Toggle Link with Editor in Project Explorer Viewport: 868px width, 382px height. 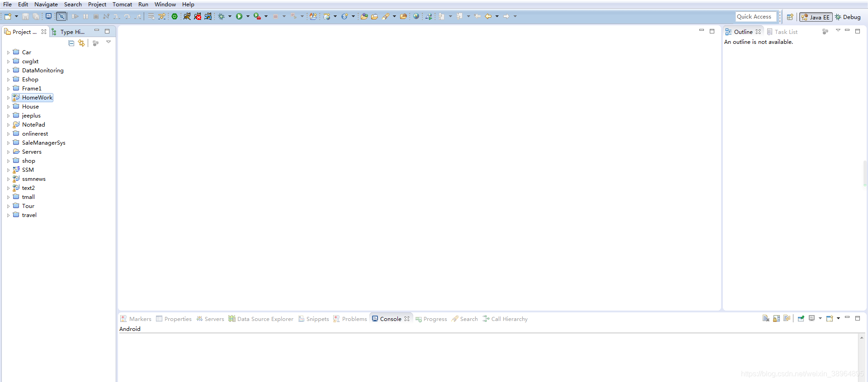[81, 43]
